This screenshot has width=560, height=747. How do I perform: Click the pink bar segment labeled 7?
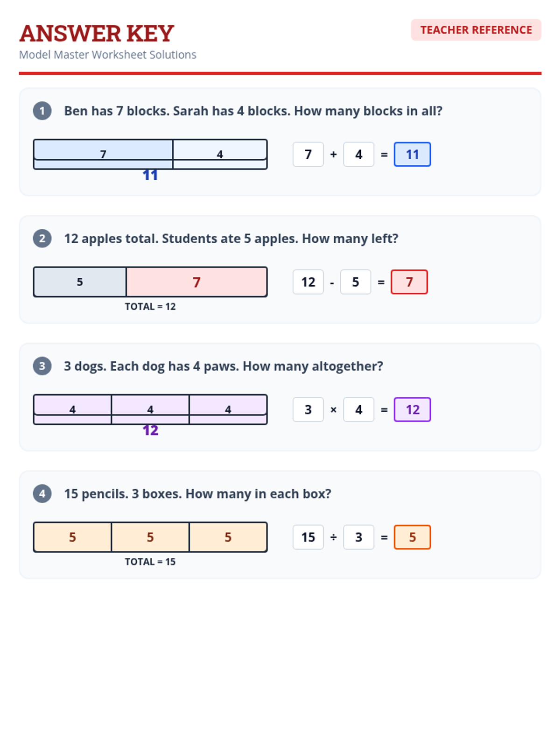(196, 282)
